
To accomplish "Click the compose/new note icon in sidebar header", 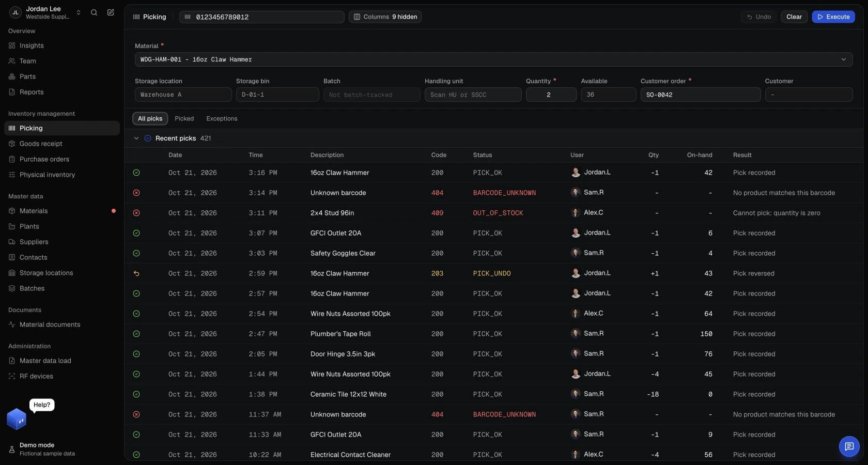I will point(111,12).
